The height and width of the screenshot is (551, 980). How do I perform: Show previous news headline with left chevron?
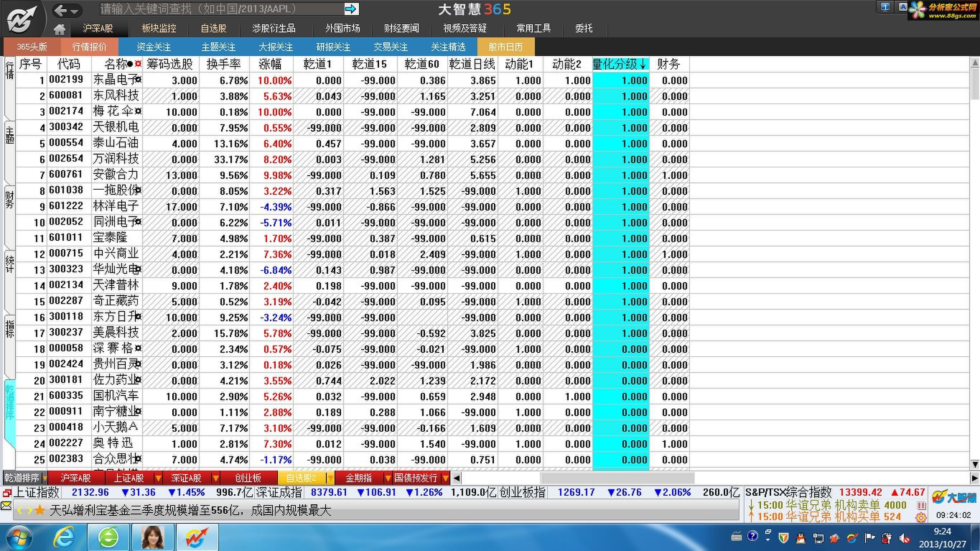(20, 511)
